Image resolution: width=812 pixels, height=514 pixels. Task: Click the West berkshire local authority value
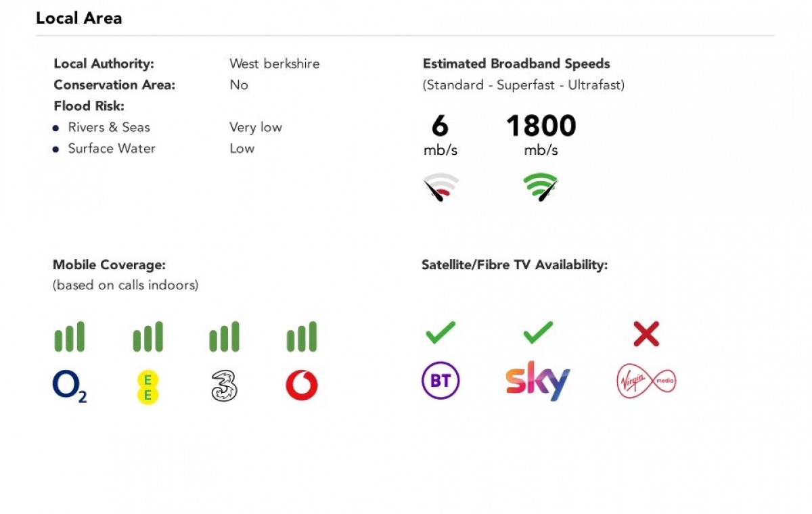point(274,64)
